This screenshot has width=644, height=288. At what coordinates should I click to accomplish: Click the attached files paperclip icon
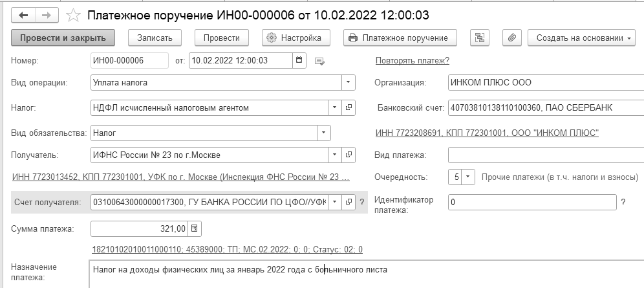[511, 38]
